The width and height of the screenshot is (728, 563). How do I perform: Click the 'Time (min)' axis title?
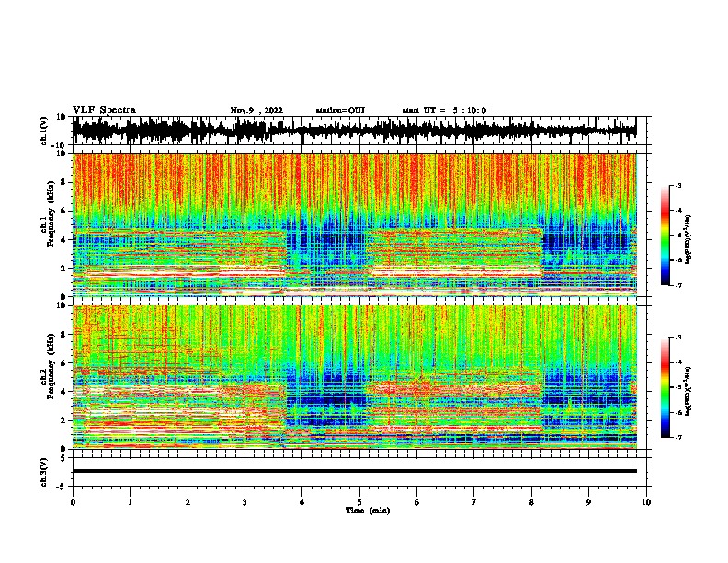[368, 511]
